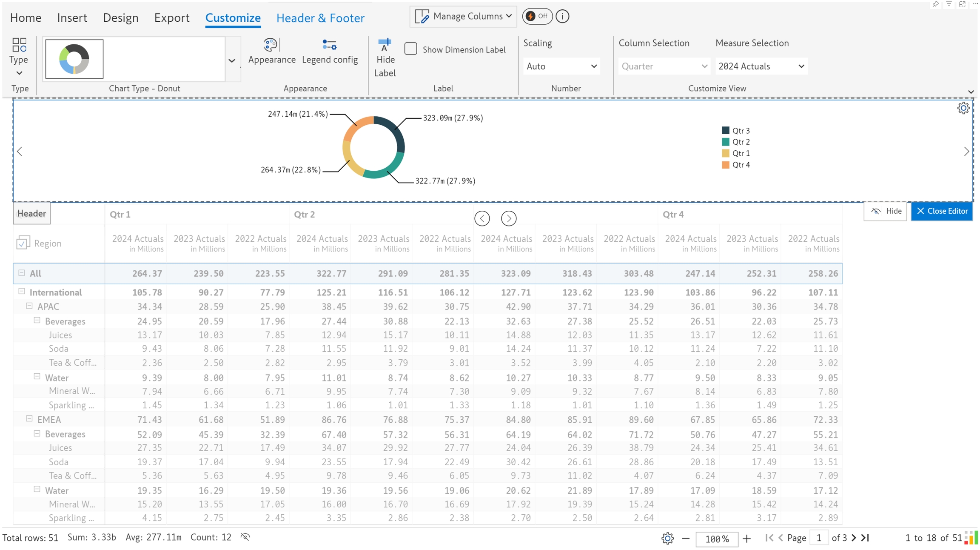This screenshot has height=550, width=980.
Task: Open the Type chart selector icon
Action: click(19, 45)
